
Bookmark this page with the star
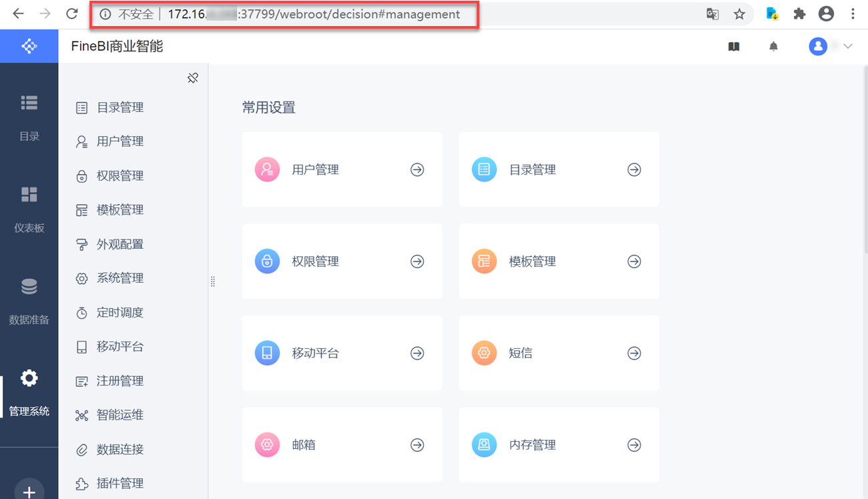739,14
